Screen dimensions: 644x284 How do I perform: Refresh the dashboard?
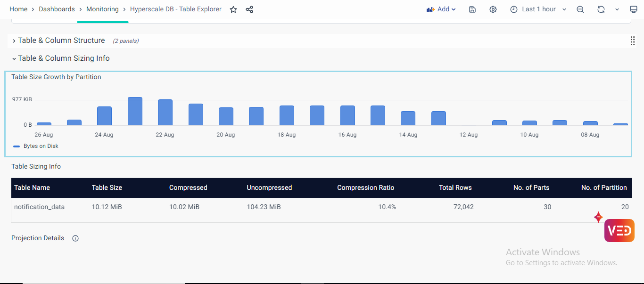(x=601, y=9)
